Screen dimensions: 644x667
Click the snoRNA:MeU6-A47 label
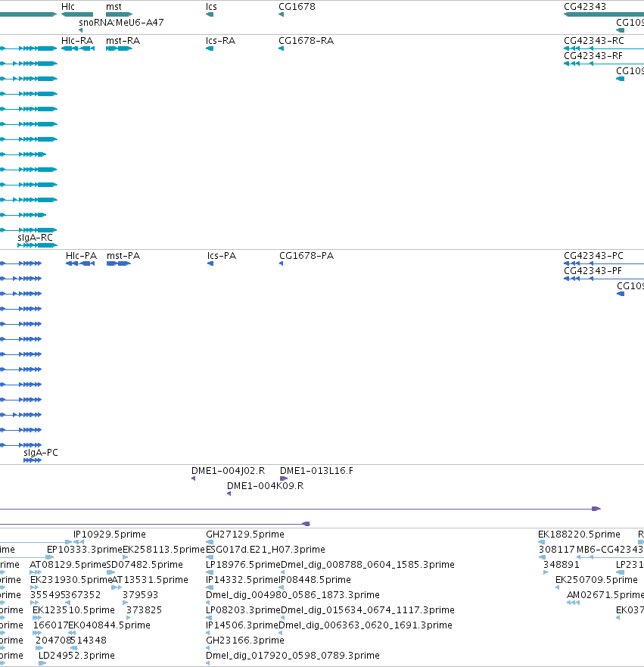(x=121, y=23)
